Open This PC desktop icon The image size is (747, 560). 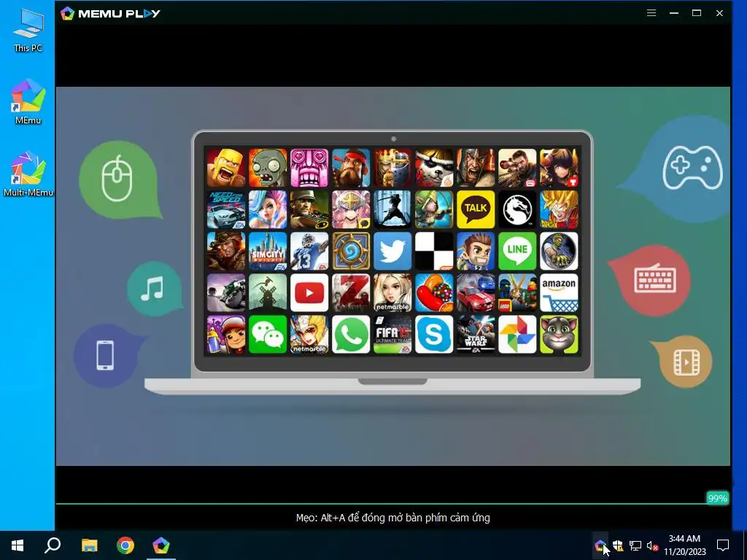point(28,31)
